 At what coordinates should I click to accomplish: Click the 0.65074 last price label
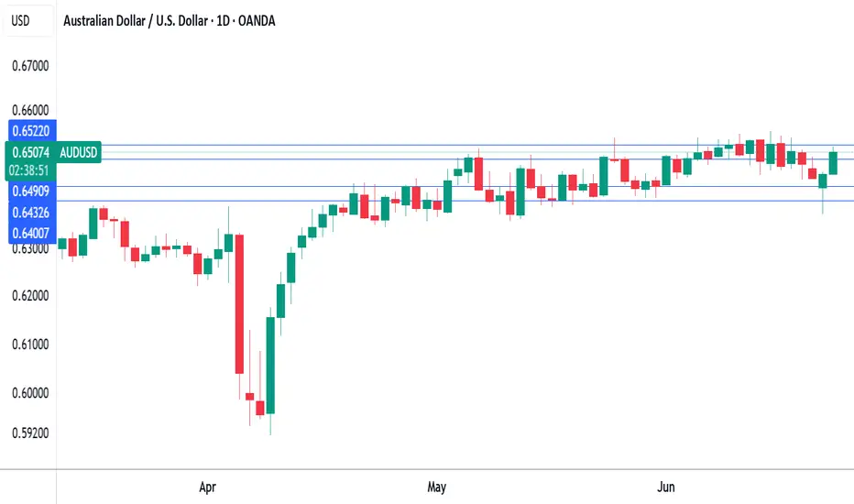click(31, 152)
